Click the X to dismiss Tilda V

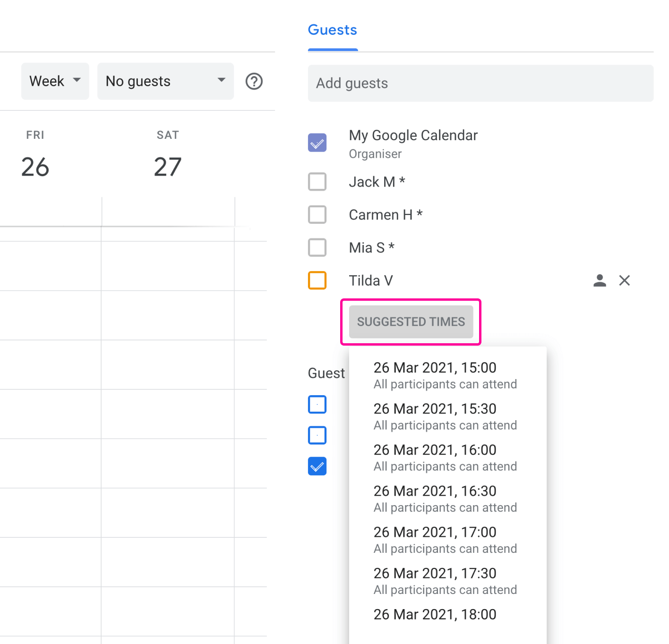coord(625,280)
